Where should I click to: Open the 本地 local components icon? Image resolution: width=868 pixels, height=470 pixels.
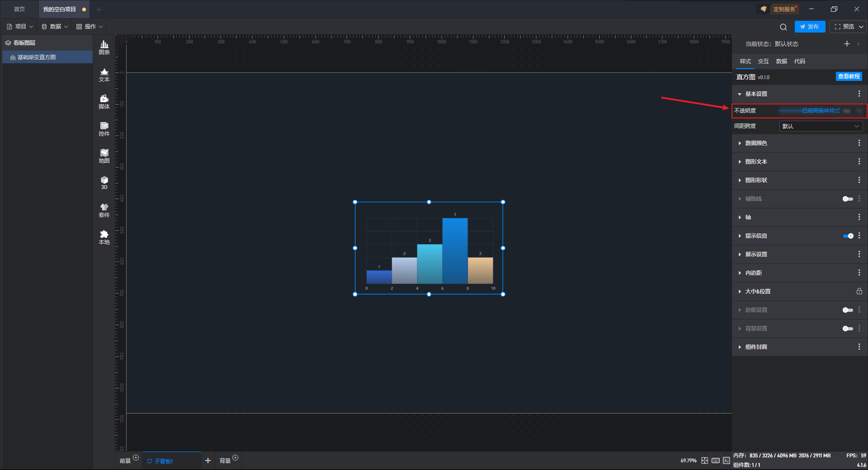[x=104, y=237]
